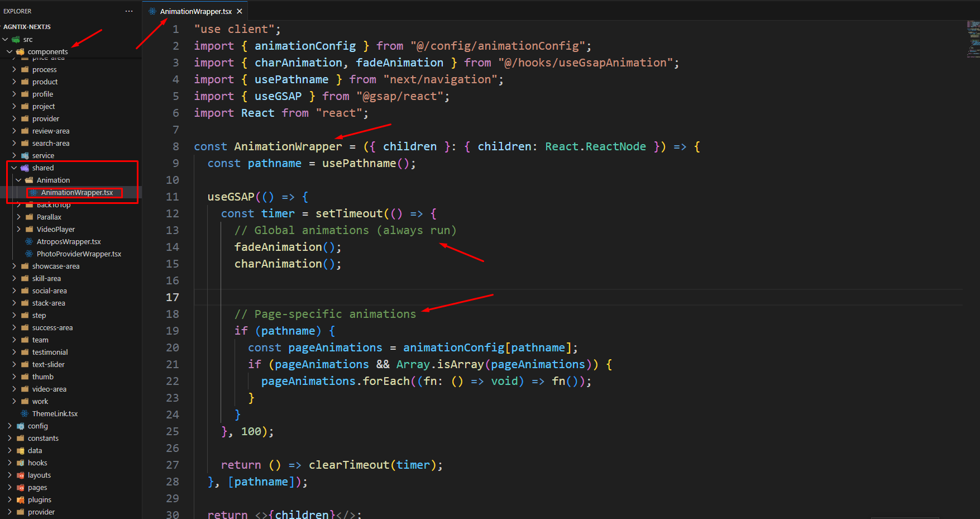Open AnimationWrapper.tsx in the file tree

coord(77,193)
